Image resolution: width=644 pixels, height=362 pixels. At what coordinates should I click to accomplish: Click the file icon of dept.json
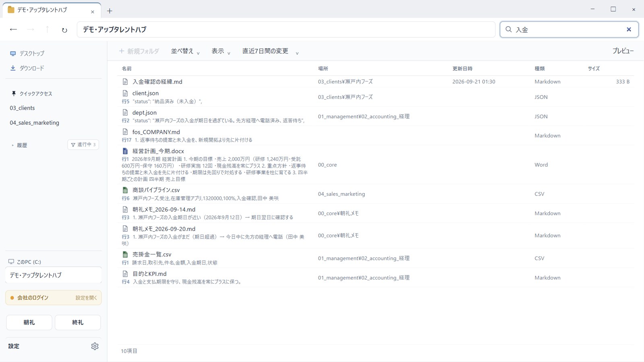(125, 113)
